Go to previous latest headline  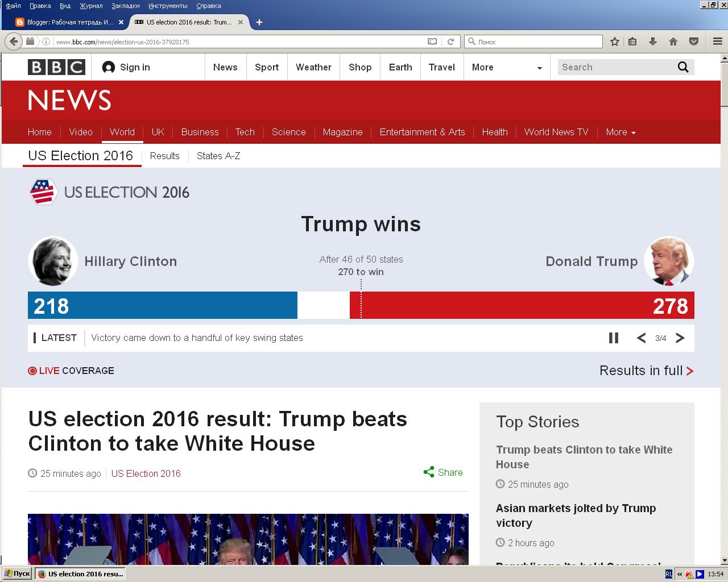(x=642, y=338)
